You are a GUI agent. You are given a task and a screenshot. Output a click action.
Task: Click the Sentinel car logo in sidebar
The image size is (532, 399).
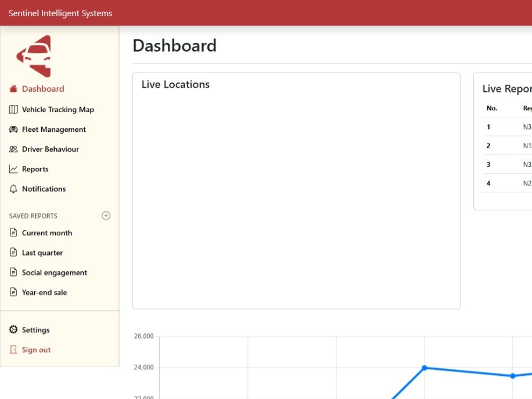click(x=34, y=56)
